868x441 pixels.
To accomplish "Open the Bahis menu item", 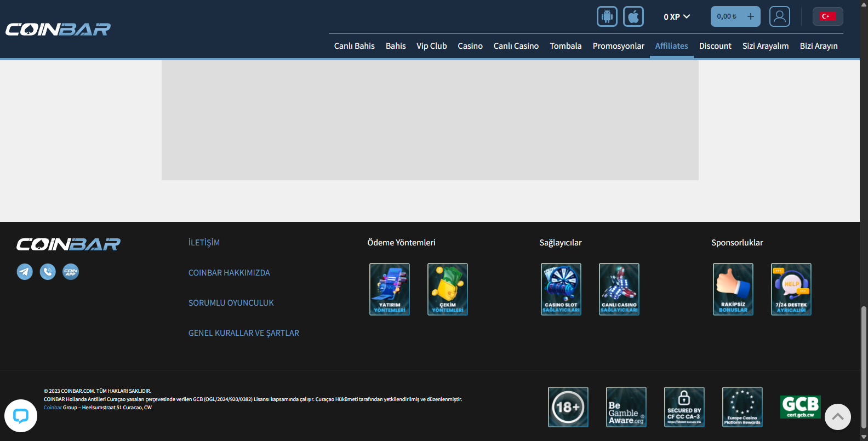I will (x=396, y=46).
